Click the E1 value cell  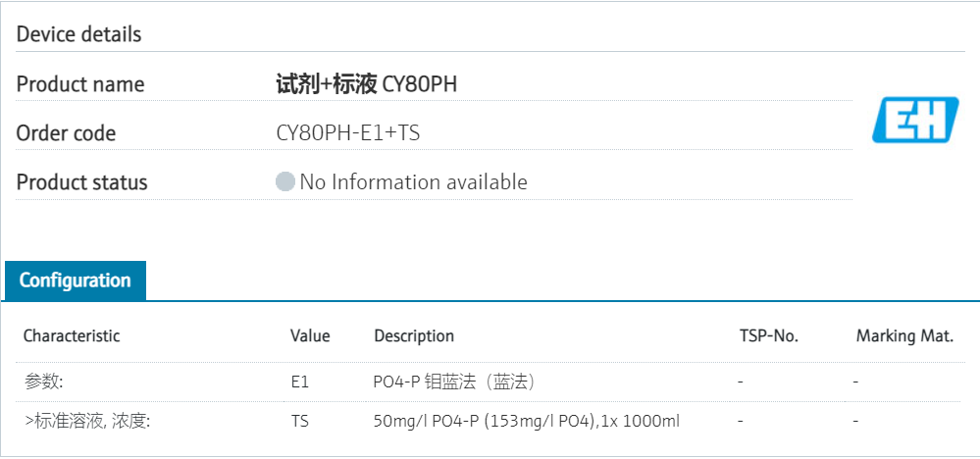click(x=300, y=382)
